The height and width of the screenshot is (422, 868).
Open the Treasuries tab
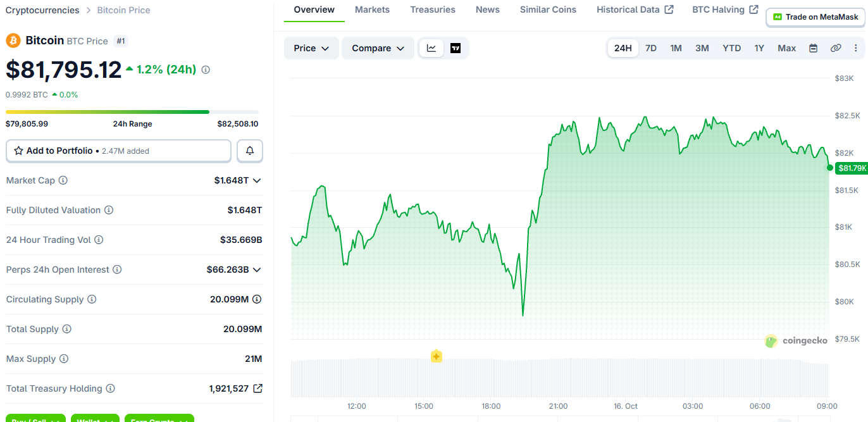433,10
